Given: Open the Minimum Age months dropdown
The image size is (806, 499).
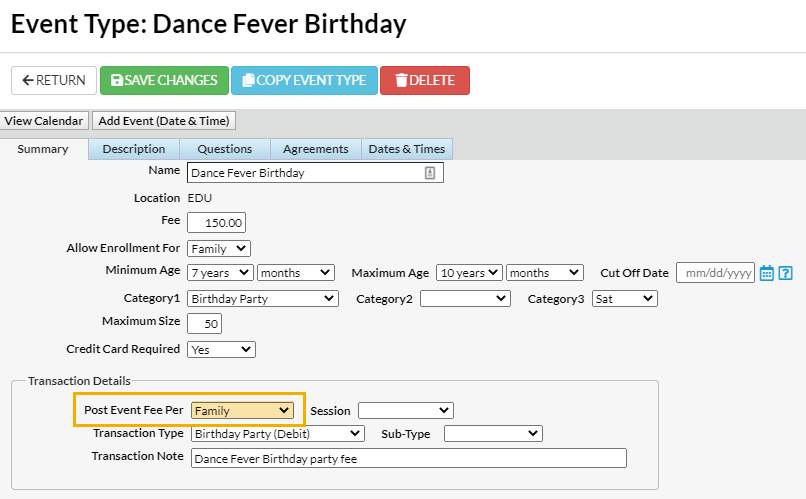Looking at the screenshot, I should coord(296,273).
